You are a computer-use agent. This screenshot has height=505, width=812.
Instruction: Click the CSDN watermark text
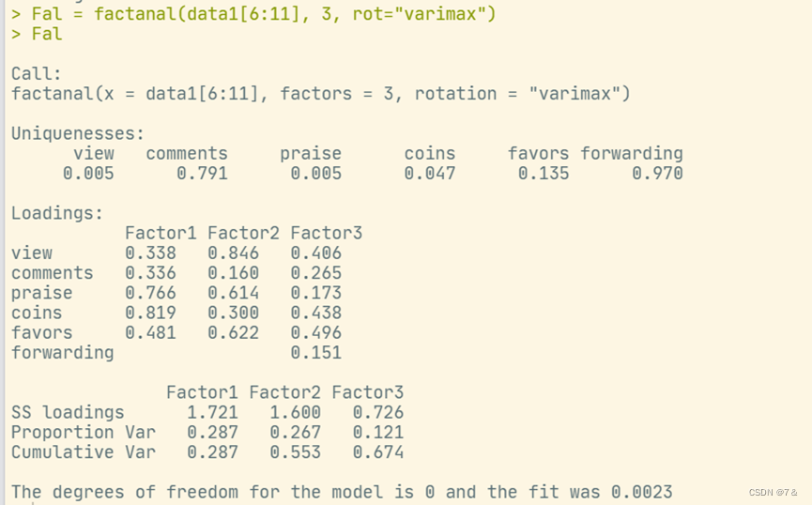[x=773, y=493]
